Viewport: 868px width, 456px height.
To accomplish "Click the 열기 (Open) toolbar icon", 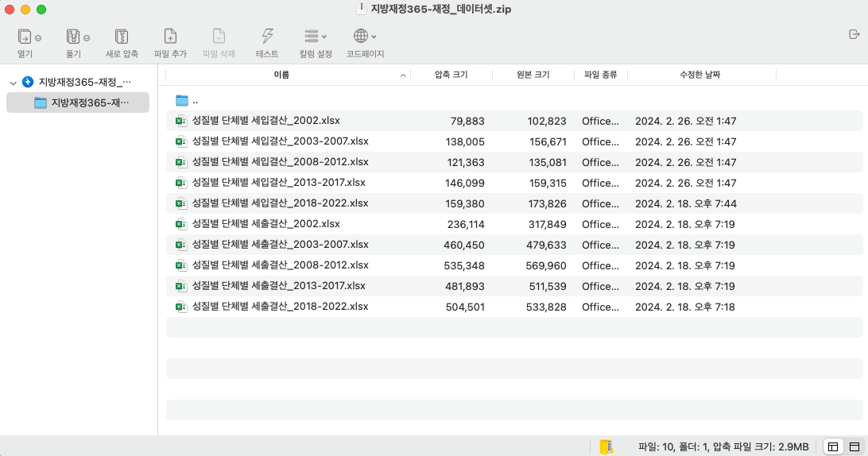I will pos(25,37).
